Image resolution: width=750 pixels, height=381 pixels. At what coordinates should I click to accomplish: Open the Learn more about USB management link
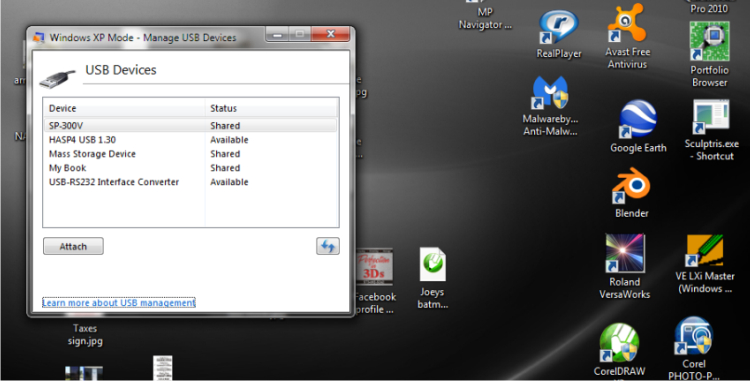[119, 303]
